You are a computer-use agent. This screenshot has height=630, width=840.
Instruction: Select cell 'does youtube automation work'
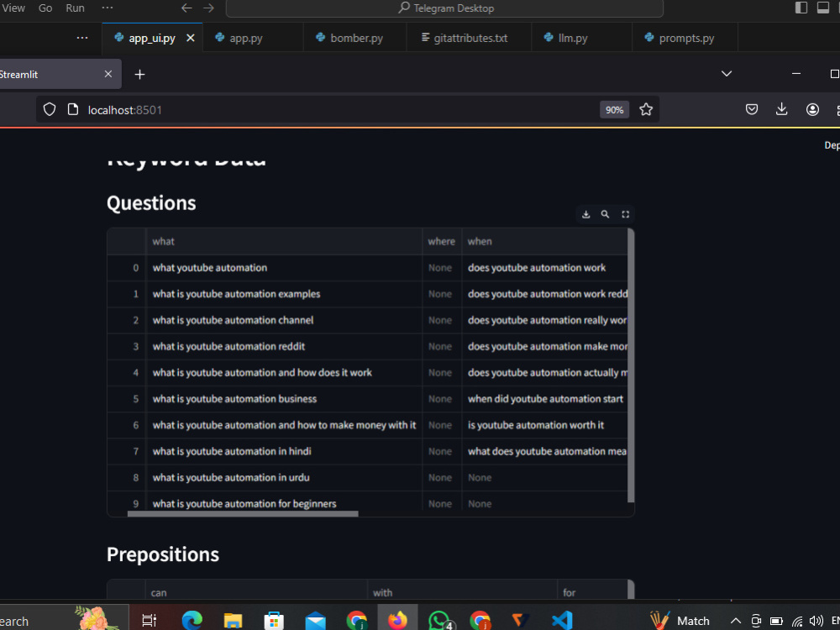tap(545, 268)
